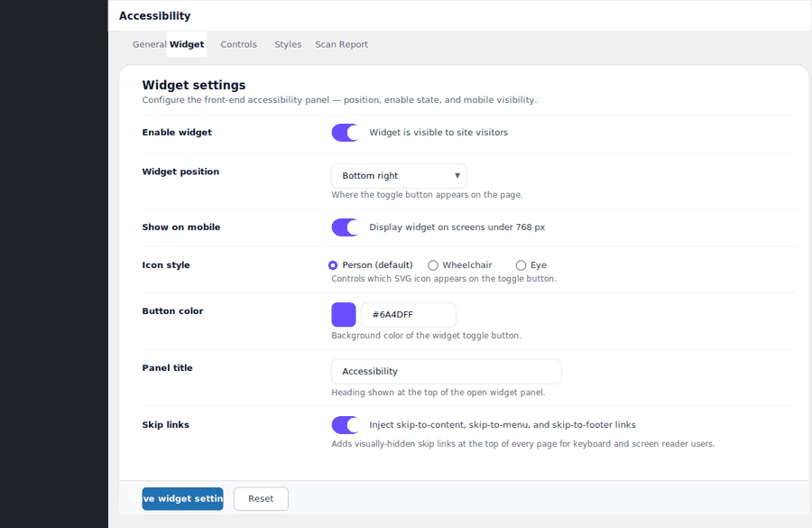Click 'Background color of the widget' hint

(426, 336)
